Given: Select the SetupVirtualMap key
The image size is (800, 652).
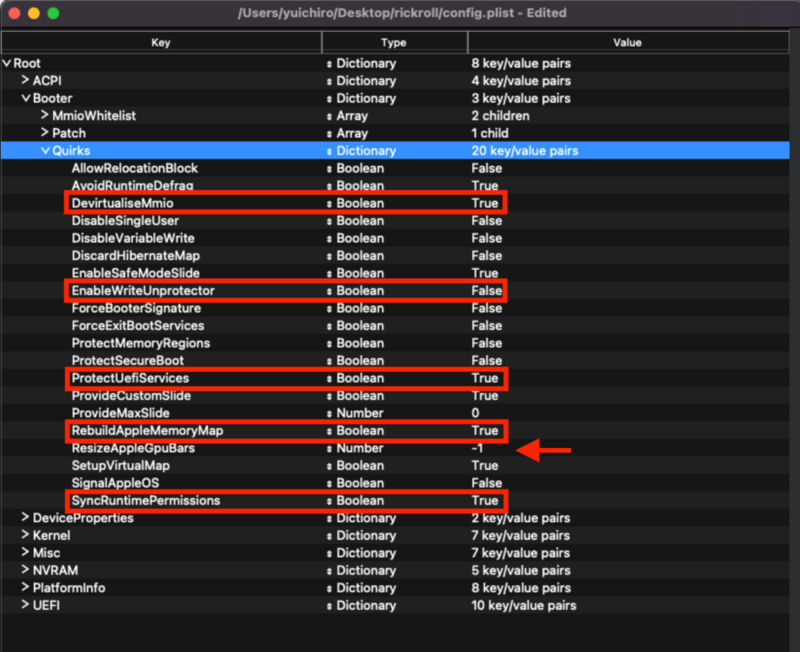Looking at the screenshot, I should point(121,465).
